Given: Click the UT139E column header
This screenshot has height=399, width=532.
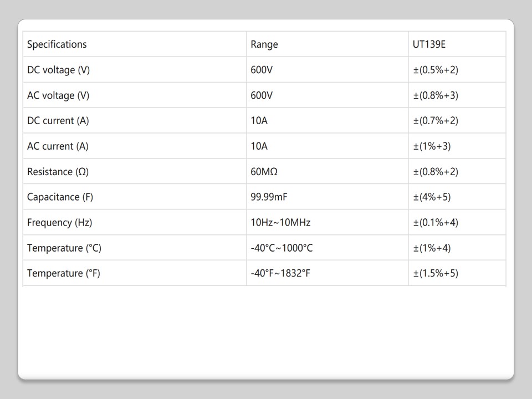Looking at the screenshot, I should (x=429, y=44).
